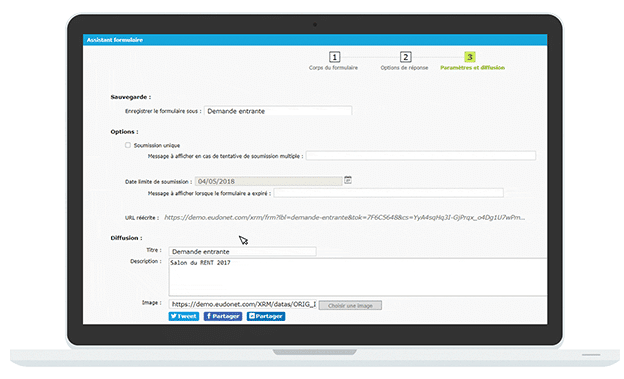This screenshot has width=624, height=379.
Task: Click the 'Date limite de soumission' label
Action: (158, 182)
